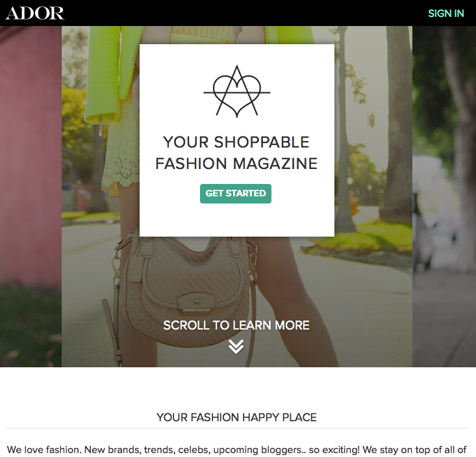Click the SCROLL TO LEARN MORE text
This screenshot has width=476, height=457.
click(236, 326)
